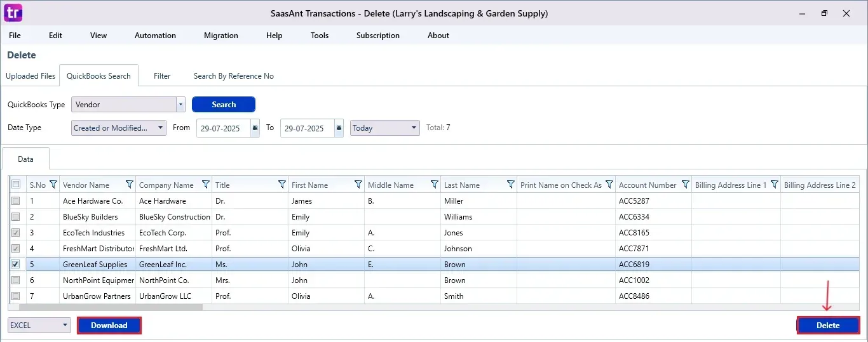The image size is (868, 342).
Task: Open the View menu
Action: point(98,36)
